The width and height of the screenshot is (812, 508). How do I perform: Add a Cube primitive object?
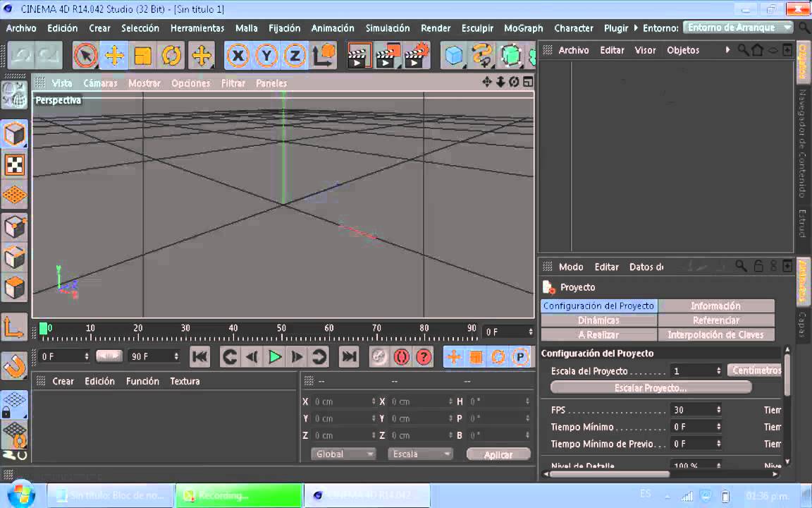click(x=454, y=56)
